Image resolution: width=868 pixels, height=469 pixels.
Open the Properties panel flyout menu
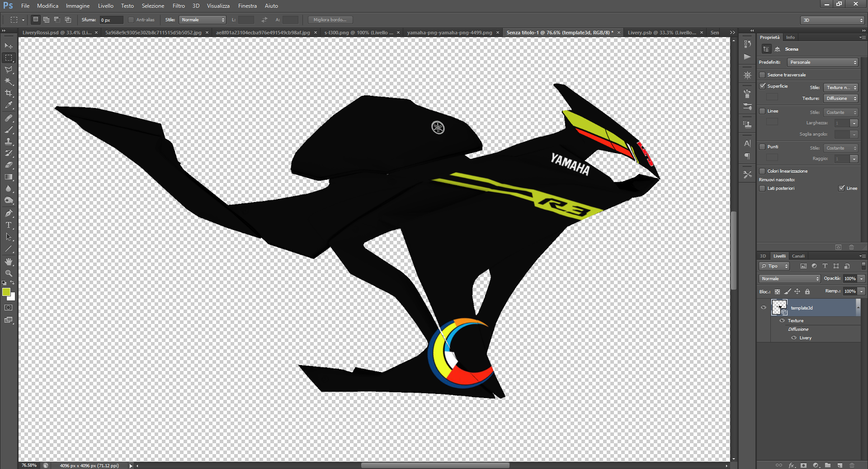(x=862, y=38)
